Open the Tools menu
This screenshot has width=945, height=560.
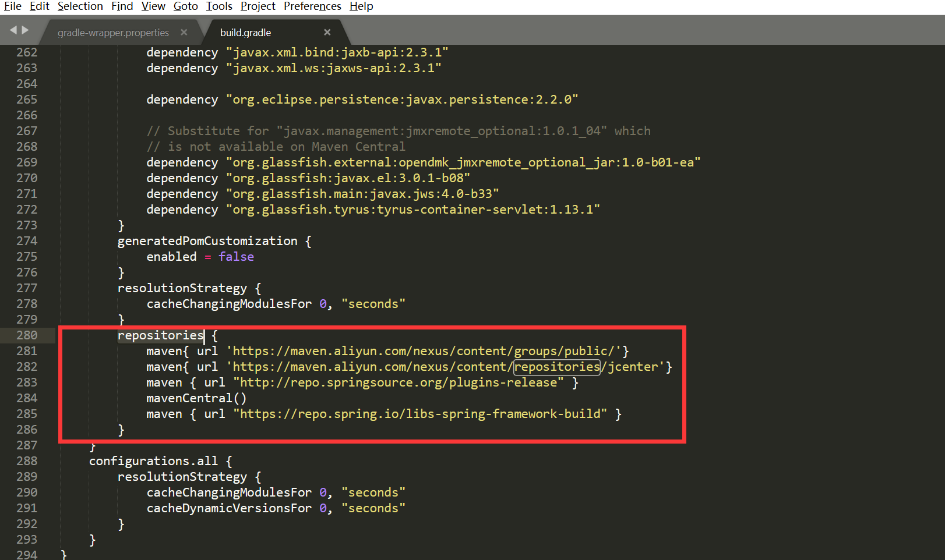click(219, 6)
